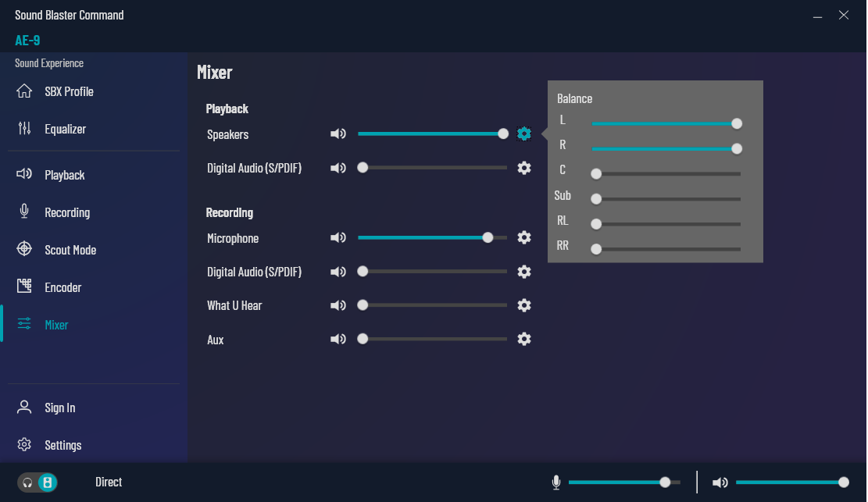The height and width of the screenshot is (502, 868).
Task: Open the SBX Profile home icon
Action: point(24,91)
